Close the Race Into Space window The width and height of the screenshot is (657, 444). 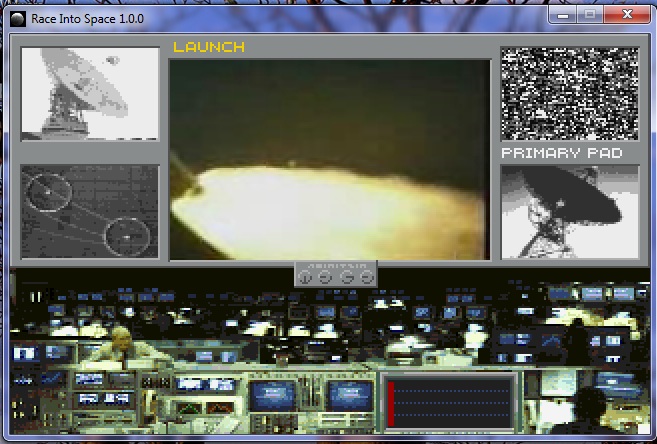[627, 15]
